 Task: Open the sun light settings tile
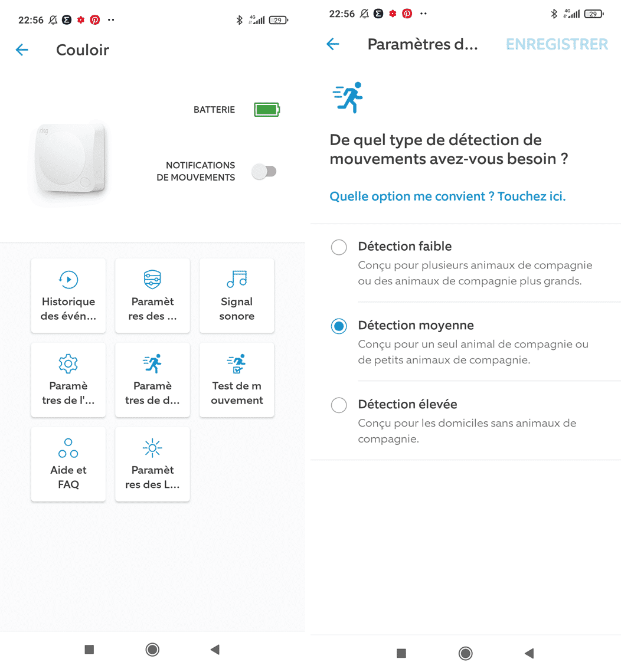tap(152, 464)
